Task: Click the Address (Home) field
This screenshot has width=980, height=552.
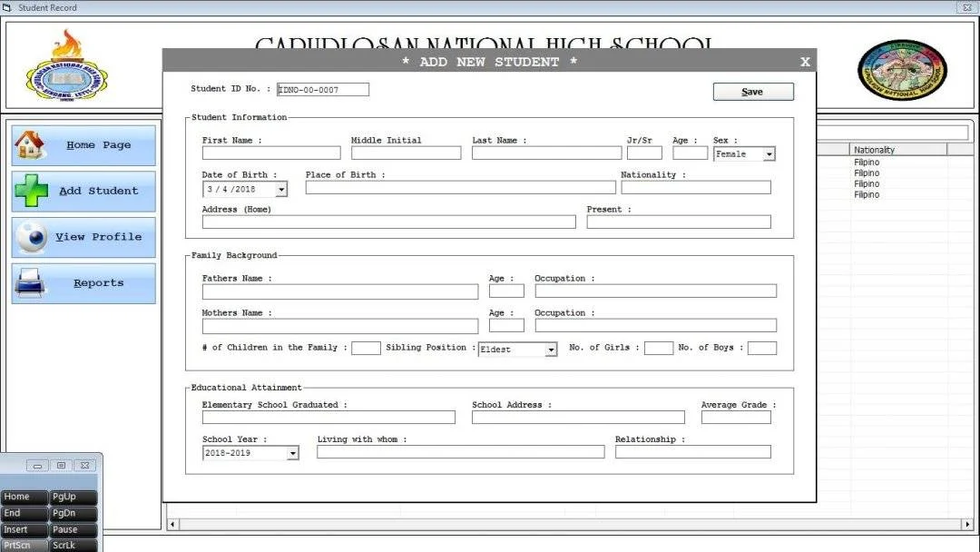Action: click(388, 222)
